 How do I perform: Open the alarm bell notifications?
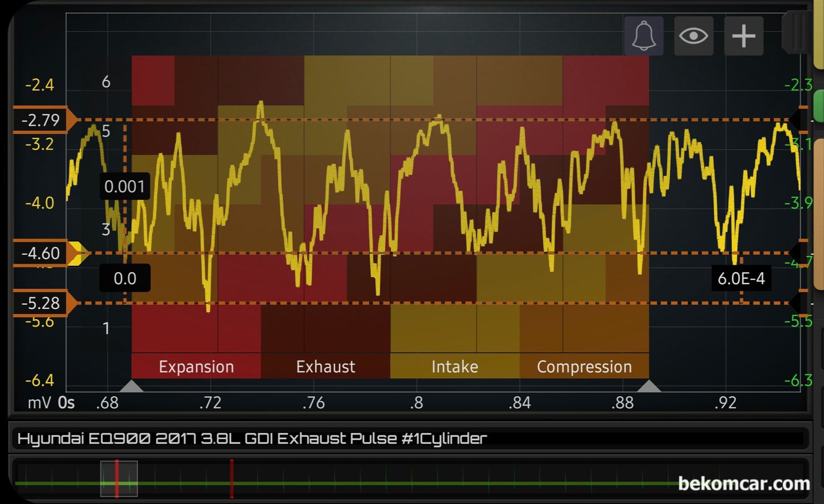coord(644,36)
